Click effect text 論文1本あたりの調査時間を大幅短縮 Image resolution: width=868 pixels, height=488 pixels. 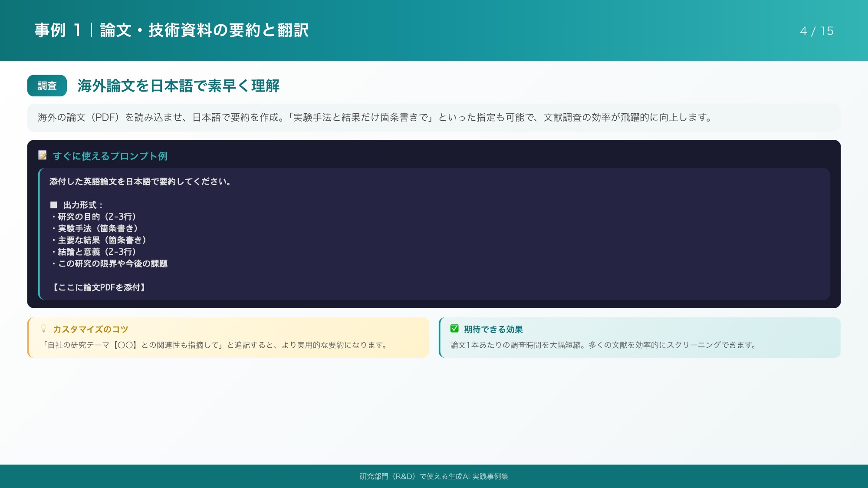click(x=604, y=345)
